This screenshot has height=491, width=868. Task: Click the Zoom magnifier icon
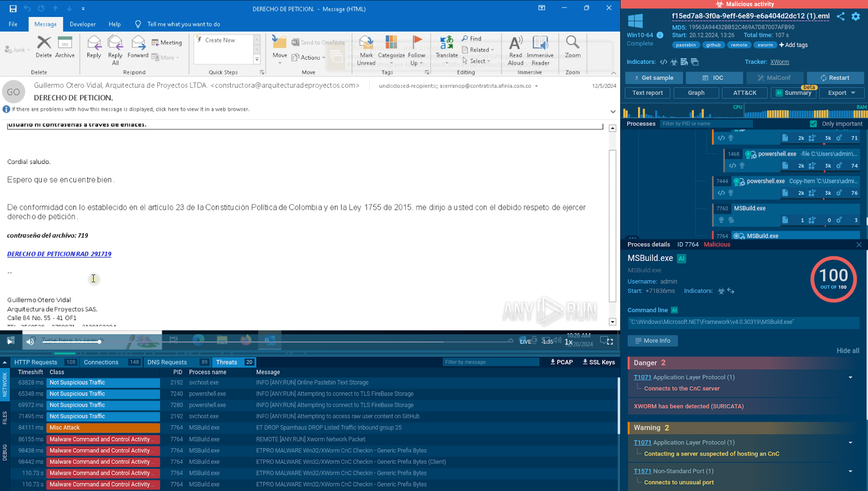pyautogui.click(x=572, y=42)
